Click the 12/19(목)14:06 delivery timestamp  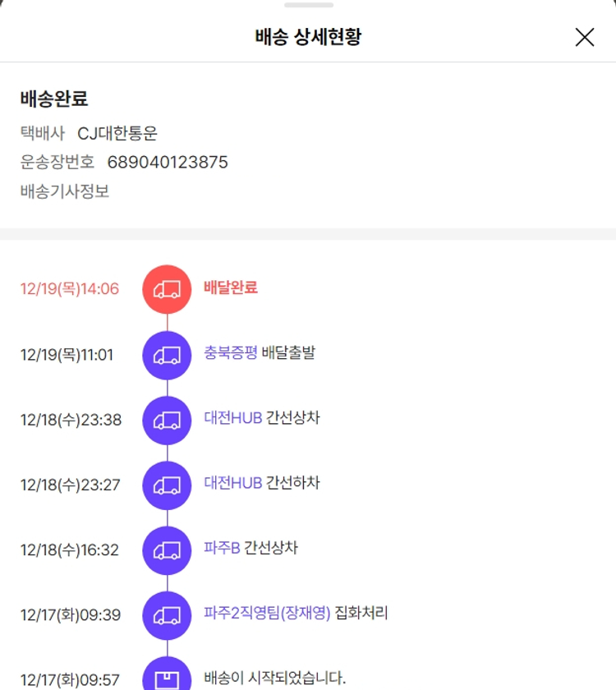tap(70, 289)
